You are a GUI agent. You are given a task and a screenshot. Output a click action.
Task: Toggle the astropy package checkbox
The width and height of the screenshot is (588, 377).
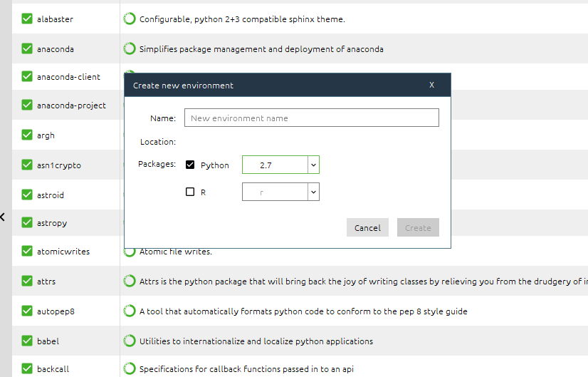coord(27,223)
